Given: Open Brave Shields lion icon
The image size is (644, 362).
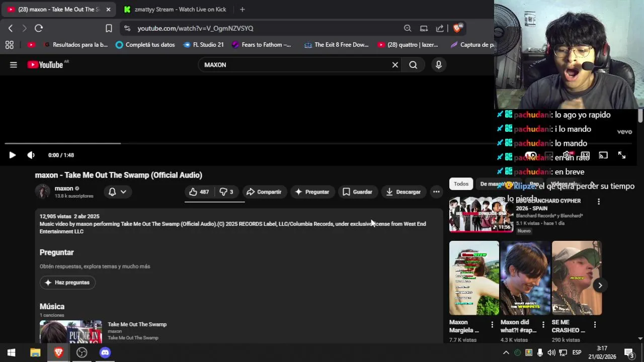Looking at the screenshot, I should pyautogui.click(x=457, y=28).
